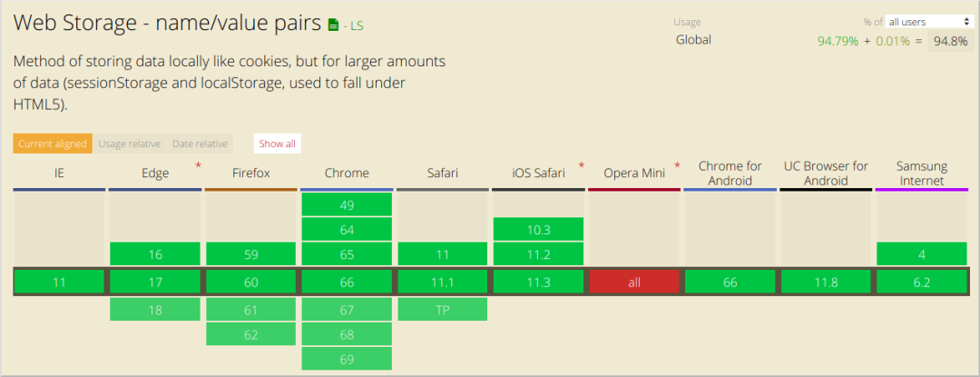Viewport: 980px width, 377px height.
Task: Open the all users dropdown
Action: (x=929, y=22)
